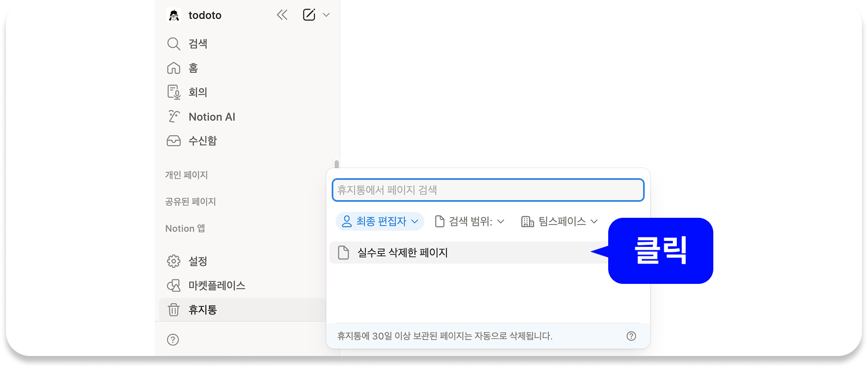Open the todoto workspace switcher
Viewport: 868px width, 368px height.
(205, 16)
